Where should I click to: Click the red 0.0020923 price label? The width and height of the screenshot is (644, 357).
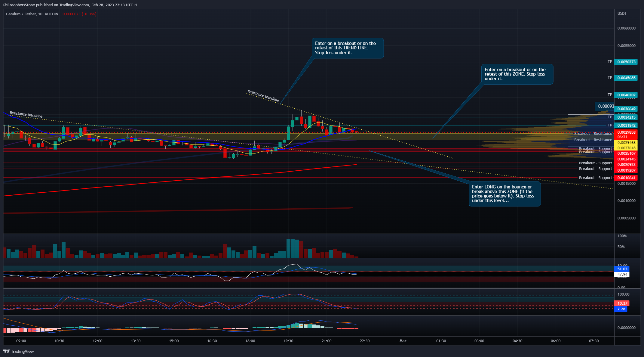(626, 164)
